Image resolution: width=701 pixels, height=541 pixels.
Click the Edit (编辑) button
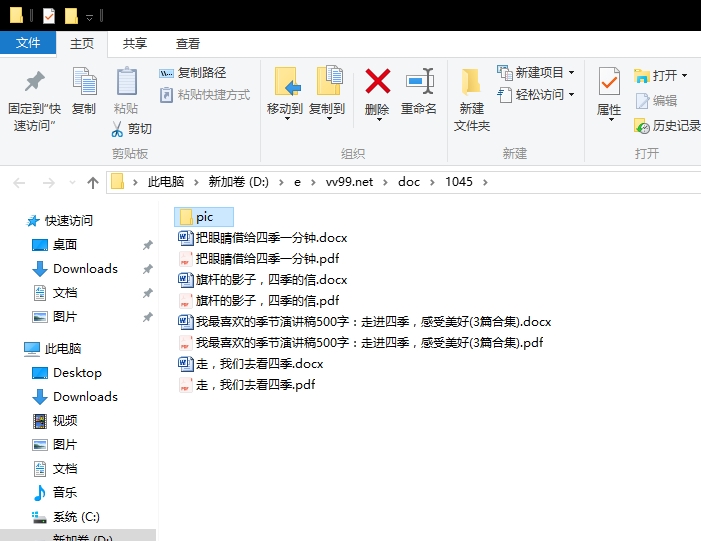coord(656,101)
